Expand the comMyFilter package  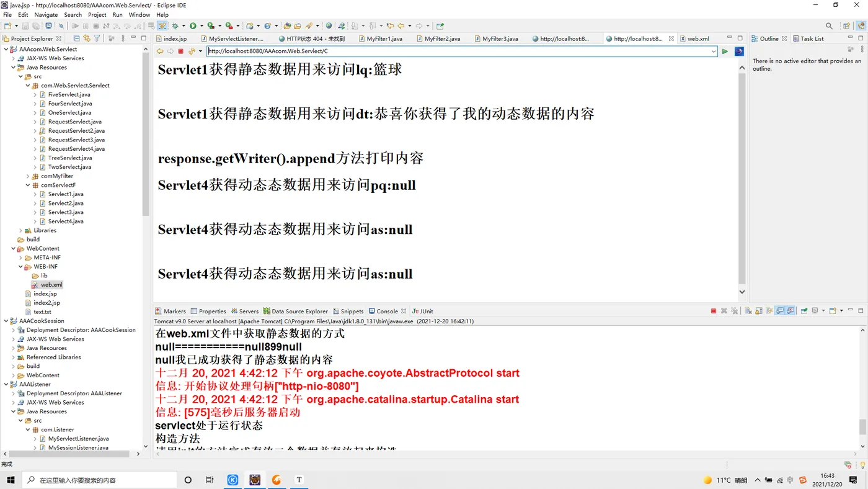[28, 176]
